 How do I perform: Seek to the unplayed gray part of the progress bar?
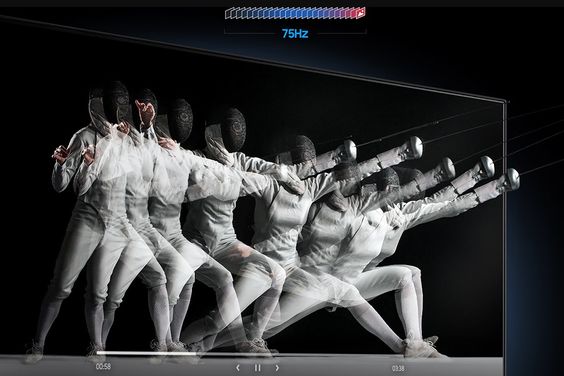[x=299, y=355]
